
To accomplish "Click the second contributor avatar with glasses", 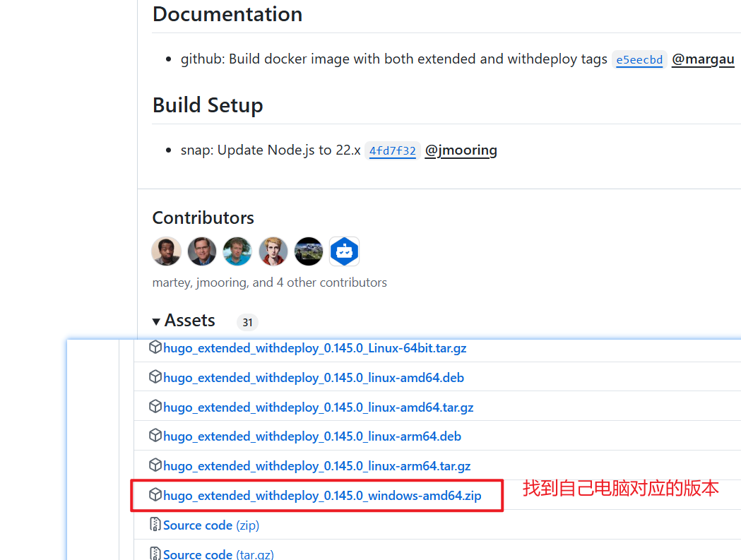I will (202, 251).
